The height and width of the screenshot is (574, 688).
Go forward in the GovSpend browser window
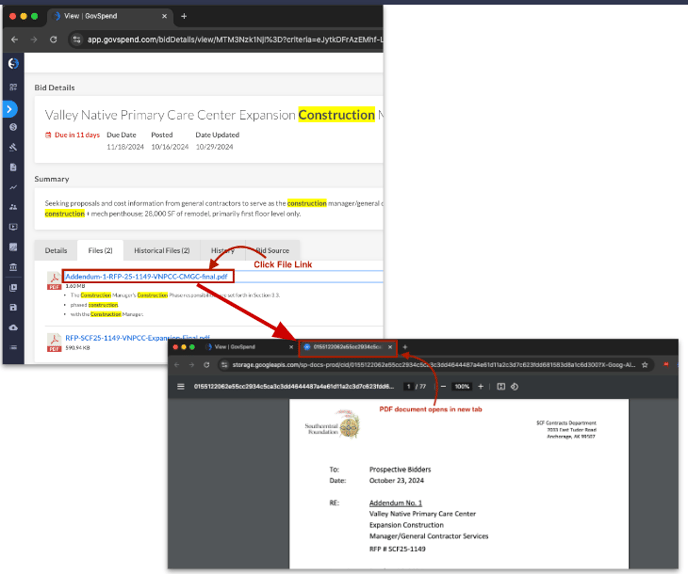[x=34, y=39]
